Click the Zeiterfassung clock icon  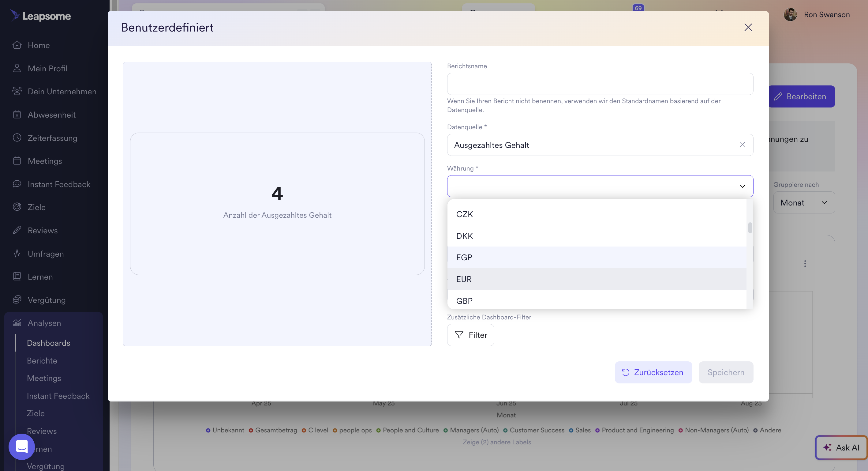click(17, 138)
